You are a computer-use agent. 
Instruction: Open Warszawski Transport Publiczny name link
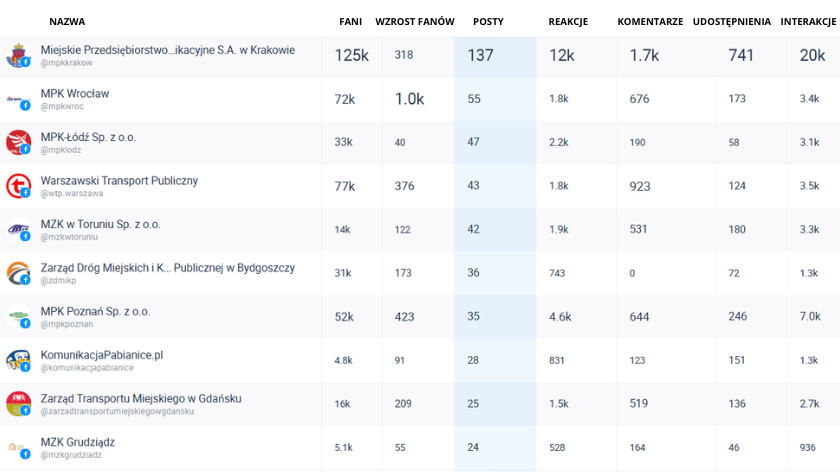point(119,181)
